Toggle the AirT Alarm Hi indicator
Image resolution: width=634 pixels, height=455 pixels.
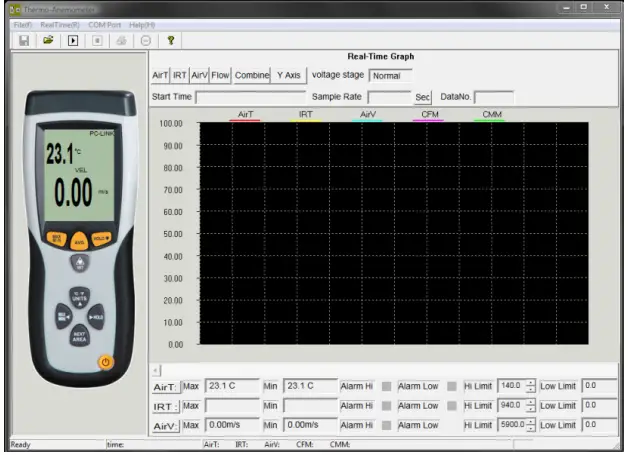point(386,386)
